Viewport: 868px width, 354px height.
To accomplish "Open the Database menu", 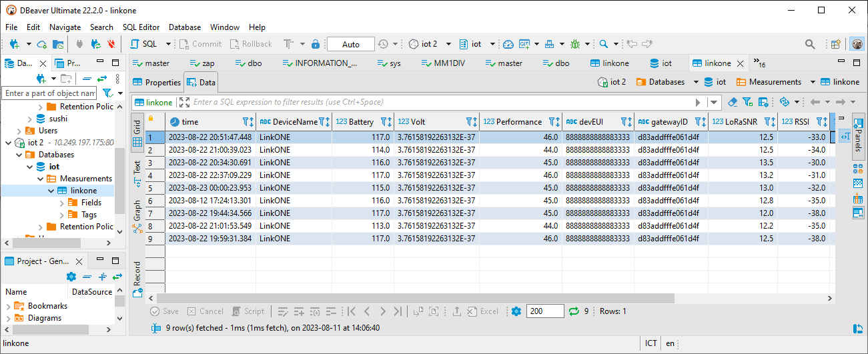I will pyautogui.click(x=185, y=27).
